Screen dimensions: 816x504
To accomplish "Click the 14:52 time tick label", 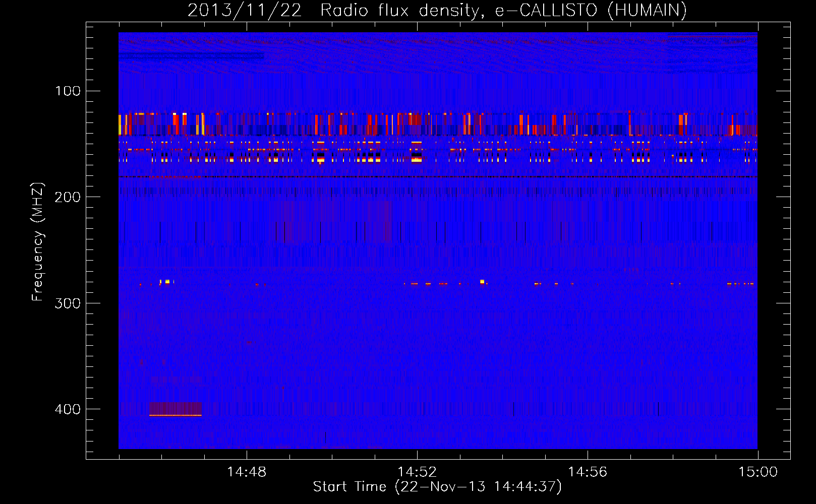I will point(417,472).
